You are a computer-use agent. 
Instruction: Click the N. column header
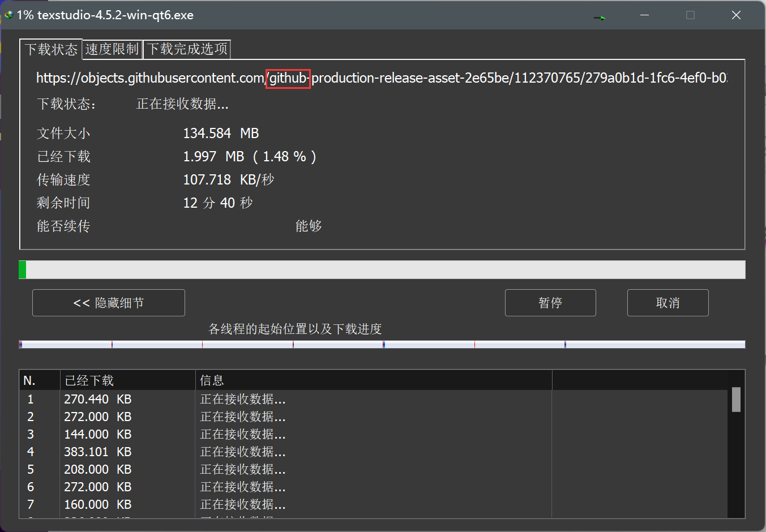[x=40, y=380]
